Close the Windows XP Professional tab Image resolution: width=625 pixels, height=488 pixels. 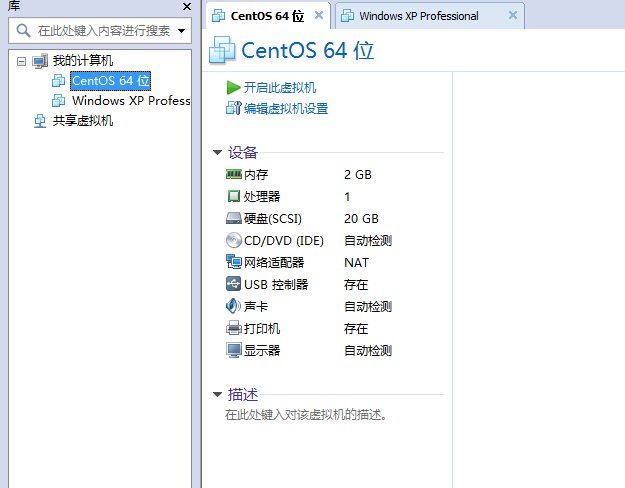pyautogui.click(x=513, y=15)
